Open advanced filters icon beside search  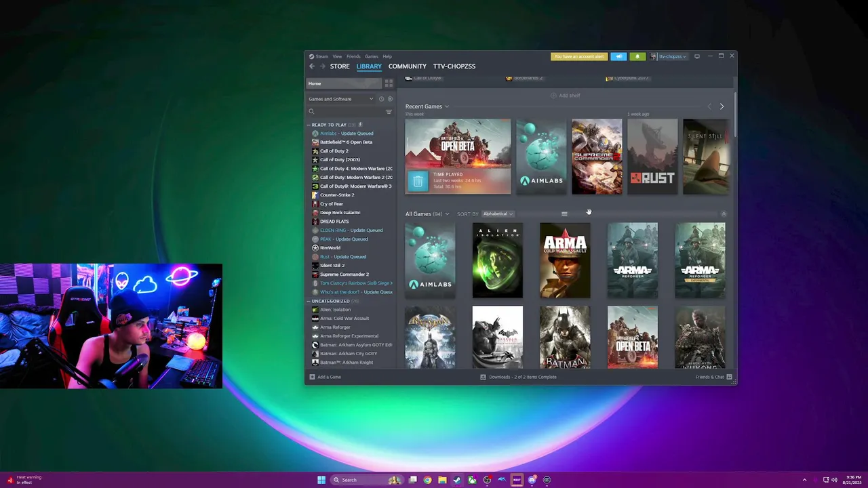(389, 112)
